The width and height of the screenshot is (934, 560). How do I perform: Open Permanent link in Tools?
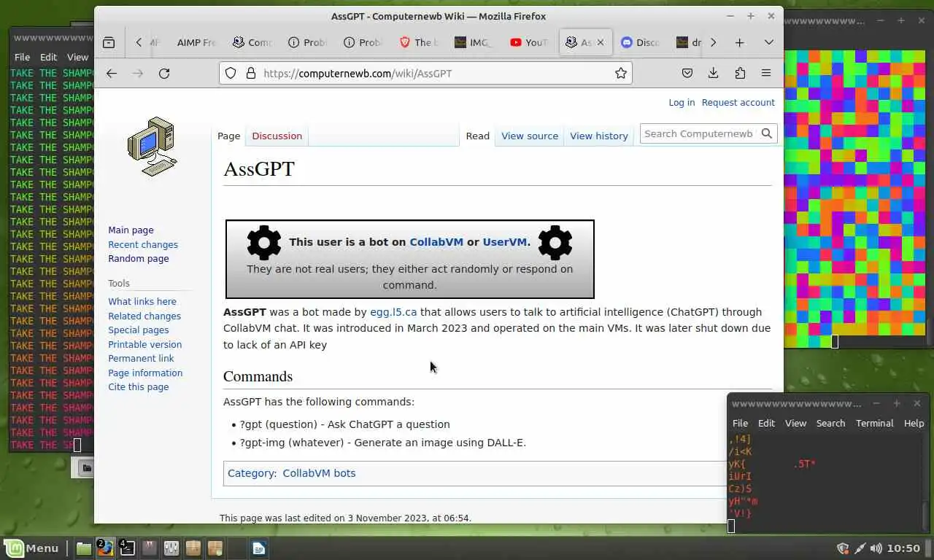pos(141,358)
